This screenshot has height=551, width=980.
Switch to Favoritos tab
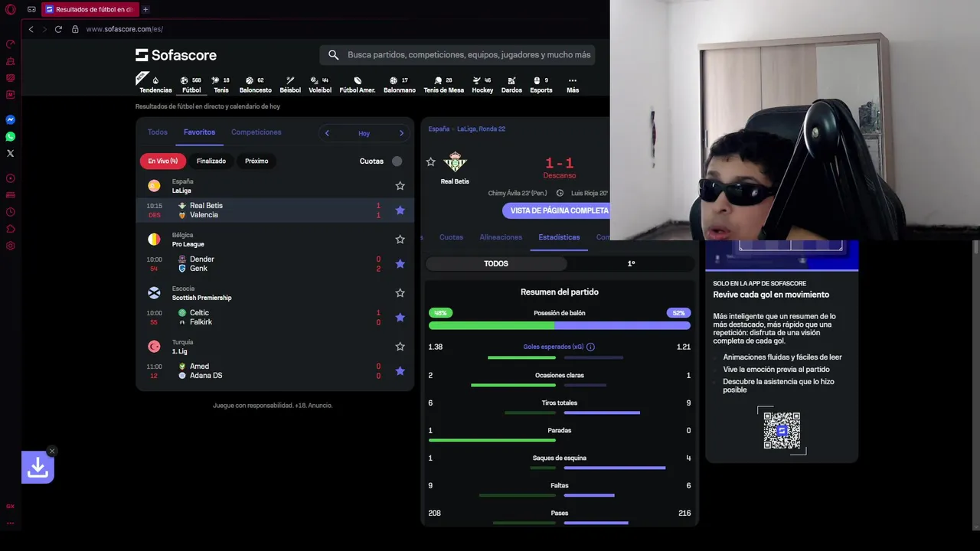click(199, 132)
